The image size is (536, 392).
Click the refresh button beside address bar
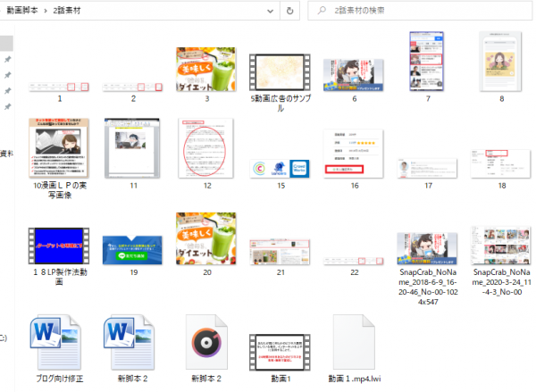click(x=290, y=10)
